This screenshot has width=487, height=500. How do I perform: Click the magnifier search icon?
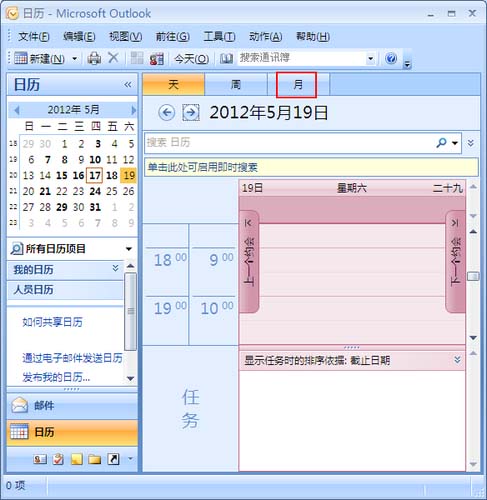pos(441,143)
